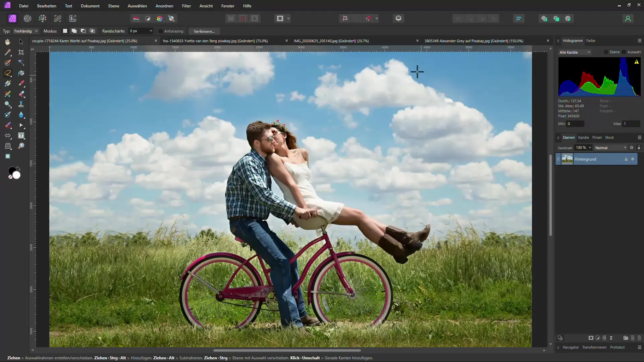The width and height of the screenshot is (644, 362).
Task: Select the Paint Brush tool
Action: (21, 83)
